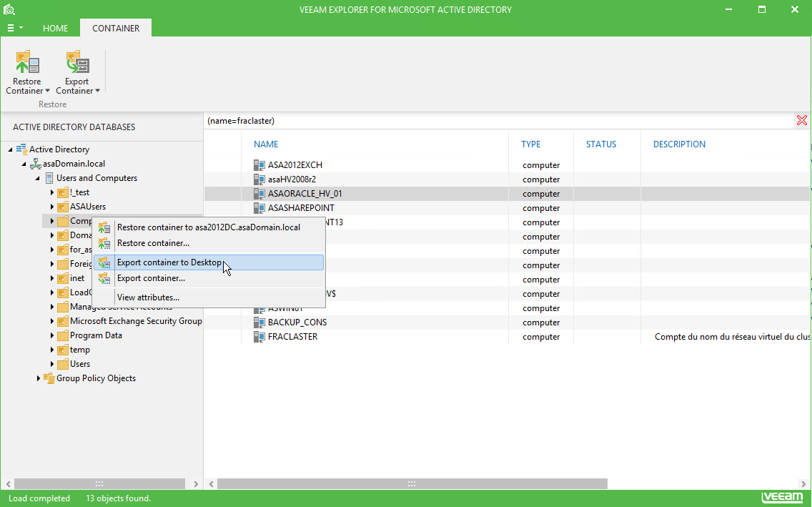Viewport: 812px width, 507px height.
Task: Choose Restore container to asa2012DC.asaDomain.local
Action: [x=209, y=227]
